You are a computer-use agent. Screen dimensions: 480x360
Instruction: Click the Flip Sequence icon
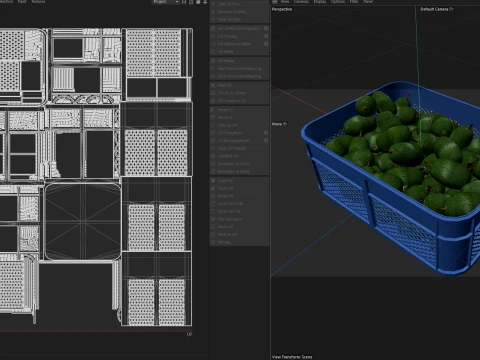click(x=213, y=219)
